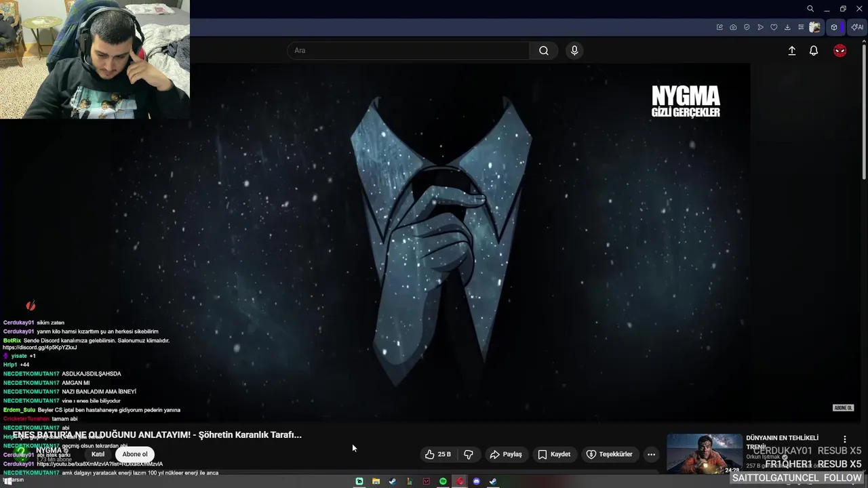Click the Discord link in BotRix chat message
The height and width of the screenshot is (488, 868).
click(39, 348)
